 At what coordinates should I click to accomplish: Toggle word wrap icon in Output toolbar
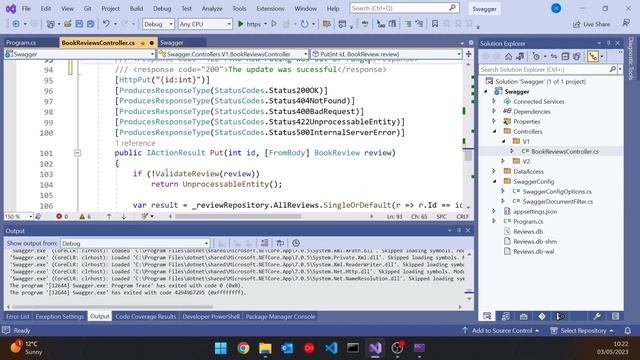click(280, 243)
